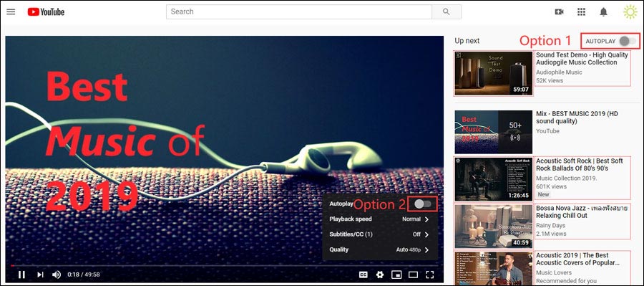Click the 52K views text
The height and width of the screenshot is (286, 644).
tap(550, 80)
